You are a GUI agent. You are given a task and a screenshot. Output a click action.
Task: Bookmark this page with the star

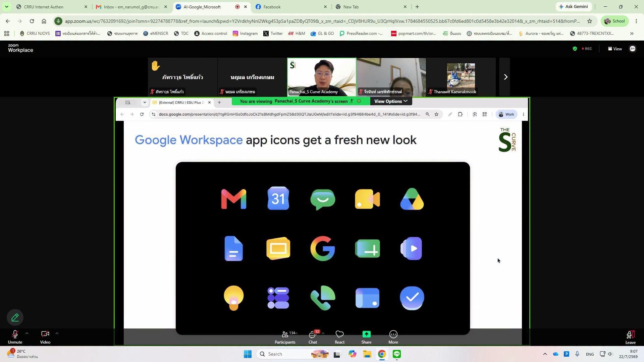pos(590,21)
